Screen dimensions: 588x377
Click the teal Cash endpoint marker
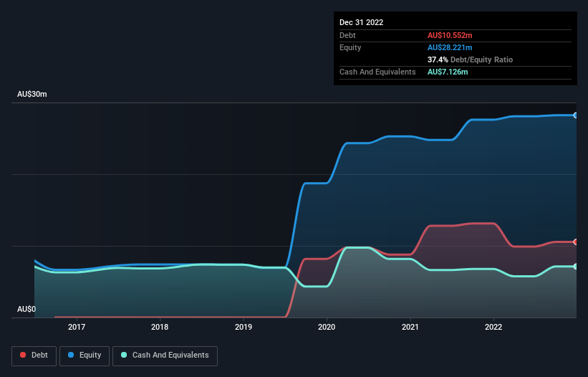click(576, 267)
